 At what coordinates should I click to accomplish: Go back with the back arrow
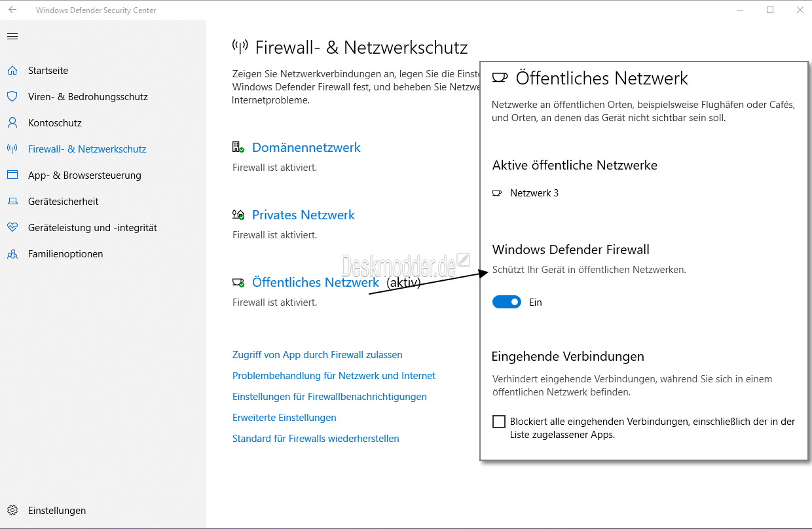12,10
